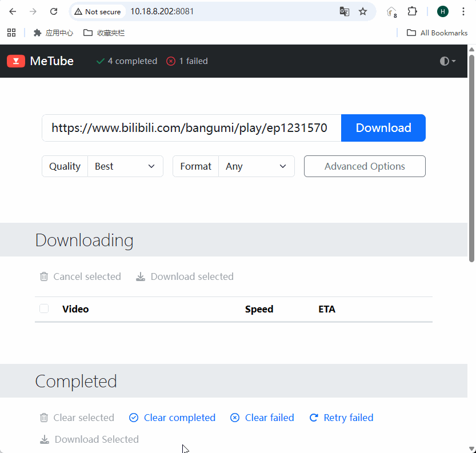This screenshot has width=476, height=453.
Task: Click the Speed column header
Action: (259, 309)
